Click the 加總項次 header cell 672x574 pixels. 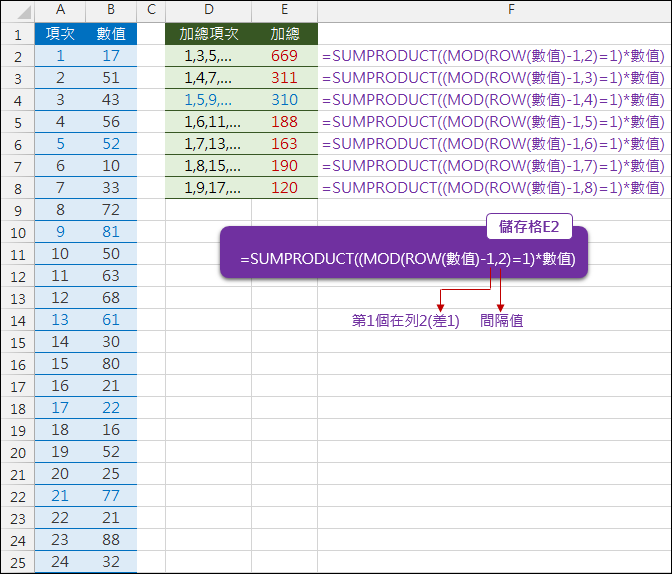tap(208, 34)
